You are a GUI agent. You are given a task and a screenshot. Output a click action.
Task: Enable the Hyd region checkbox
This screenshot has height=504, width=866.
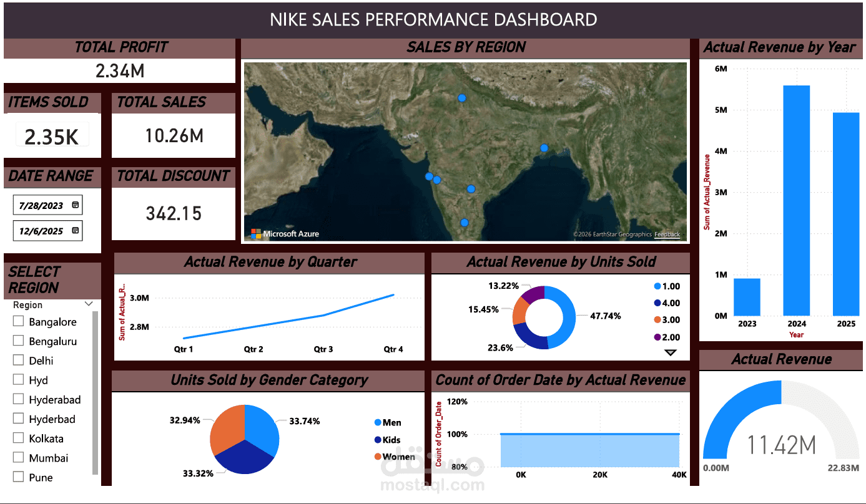click(x=19, y=379)
